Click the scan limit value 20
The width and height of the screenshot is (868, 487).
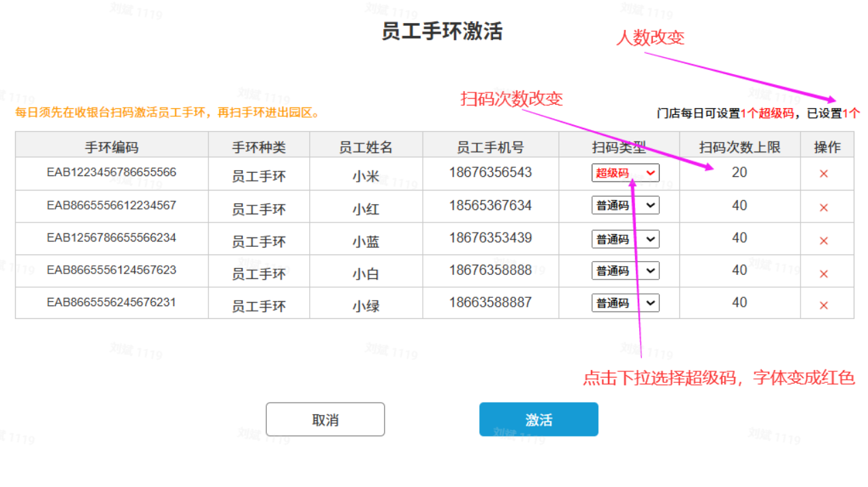click(x=739, y=173)
